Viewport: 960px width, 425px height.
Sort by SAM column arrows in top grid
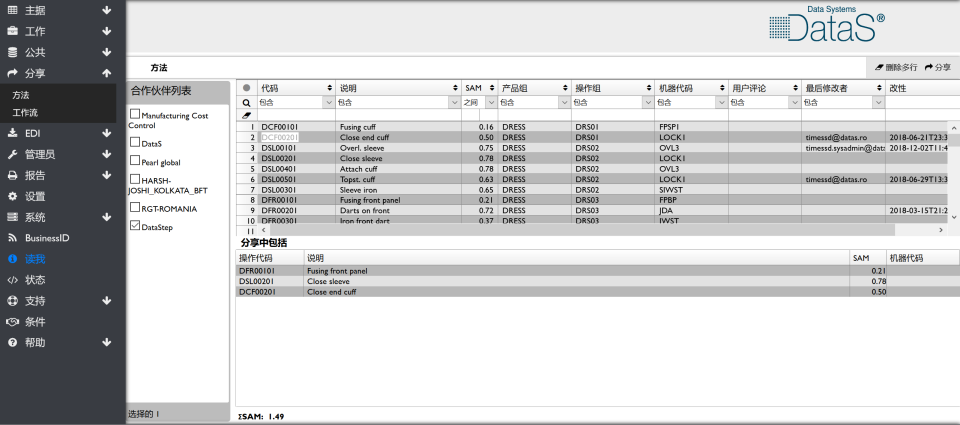(x=492, y=88)
